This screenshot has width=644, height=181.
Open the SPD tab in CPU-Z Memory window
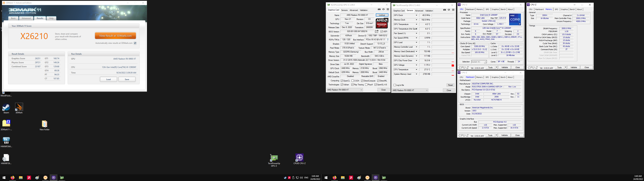point(556,10)
